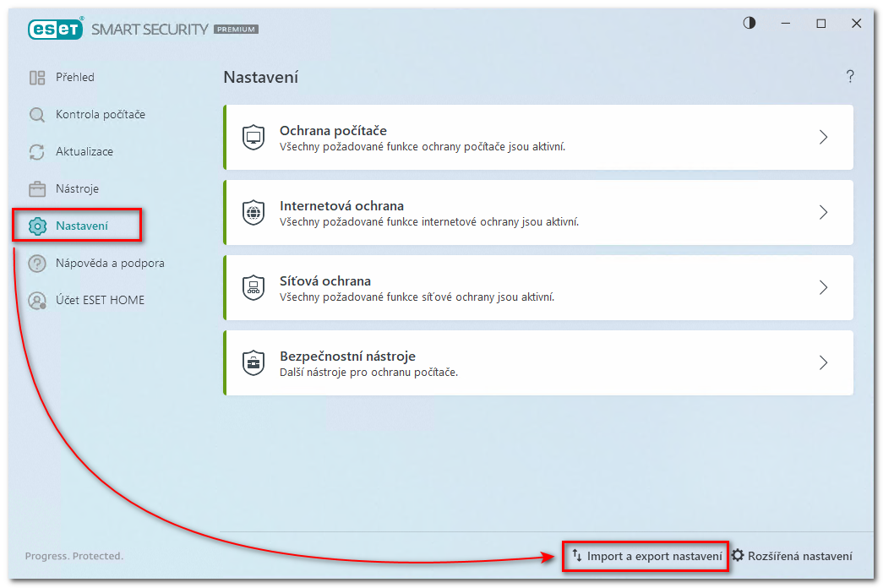
Task: Click the Kontrola počítače magnifier icon
Action: coord(37,115)
